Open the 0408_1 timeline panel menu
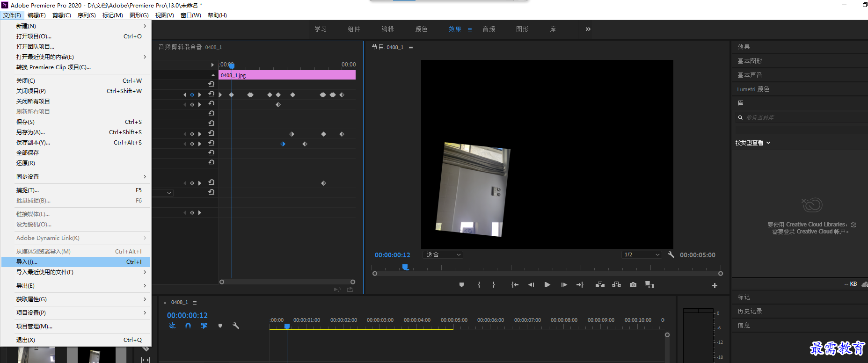The image size is (868, 363). point(195,303)
